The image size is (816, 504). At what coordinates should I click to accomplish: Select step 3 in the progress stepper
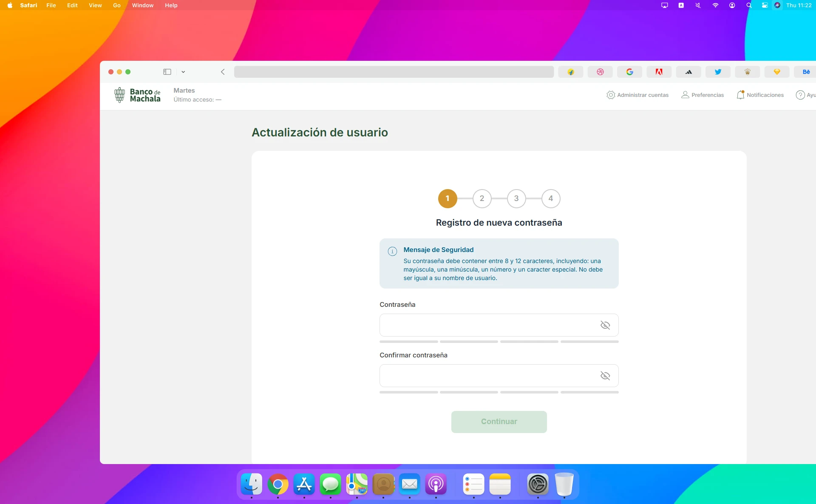pos(516,198)
